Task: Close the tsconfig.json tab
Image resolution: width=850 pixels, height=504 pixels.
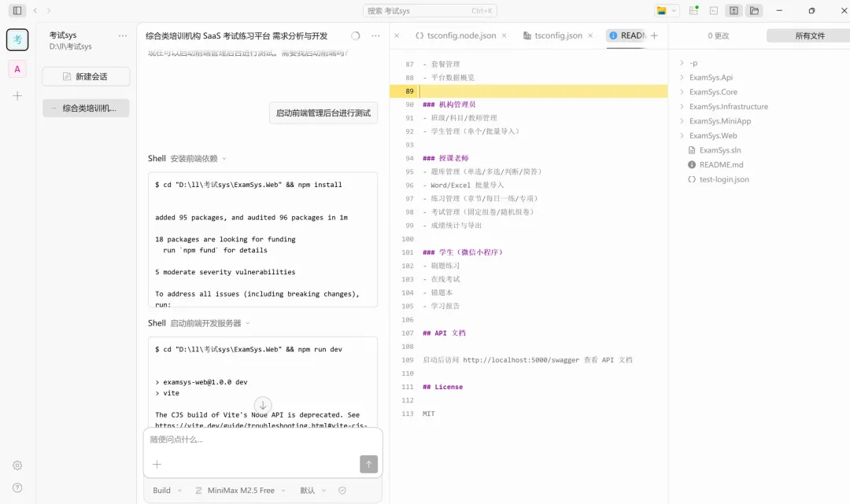Action: (x=590, y=35)
